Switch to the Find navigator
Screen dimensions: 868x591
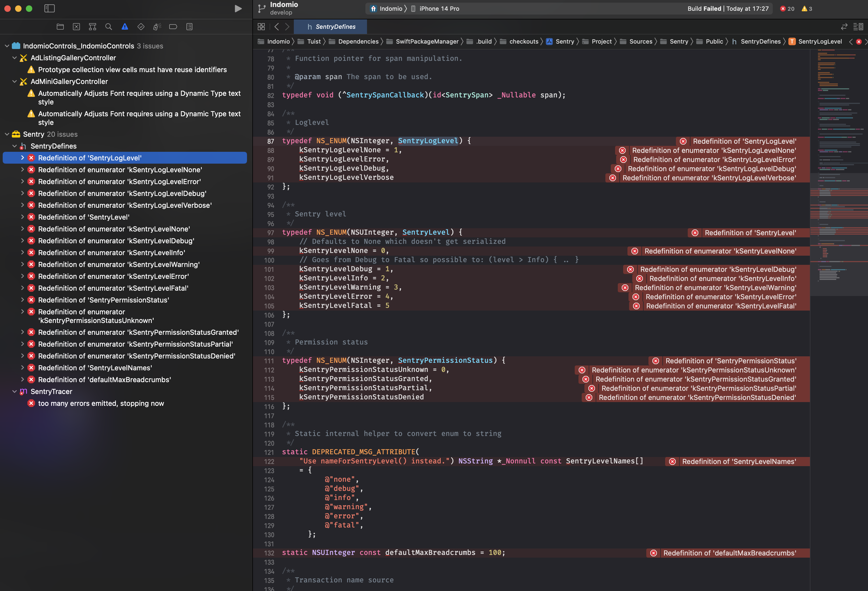108,27
